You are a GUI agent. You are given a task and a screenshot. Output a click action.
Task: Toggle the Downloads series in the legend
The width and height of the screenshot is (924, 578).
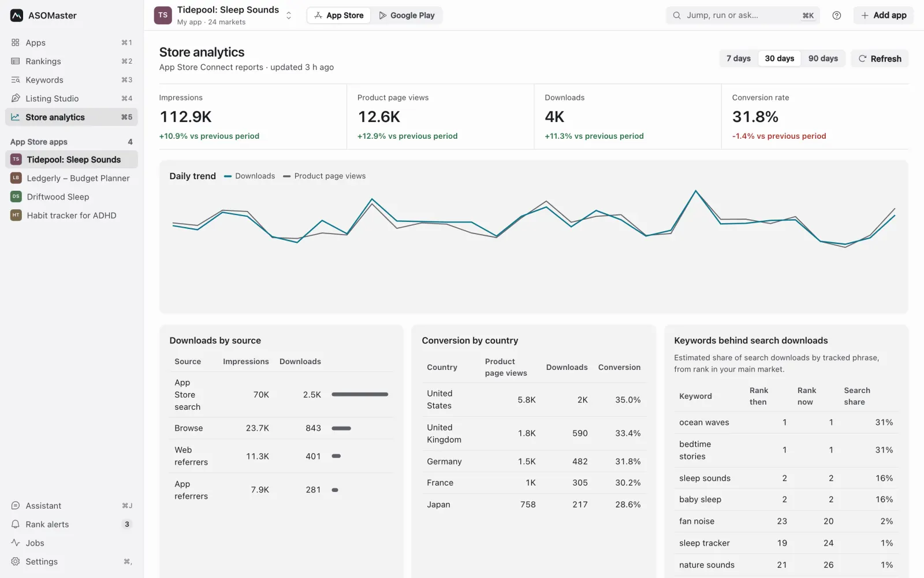[249, 176]
